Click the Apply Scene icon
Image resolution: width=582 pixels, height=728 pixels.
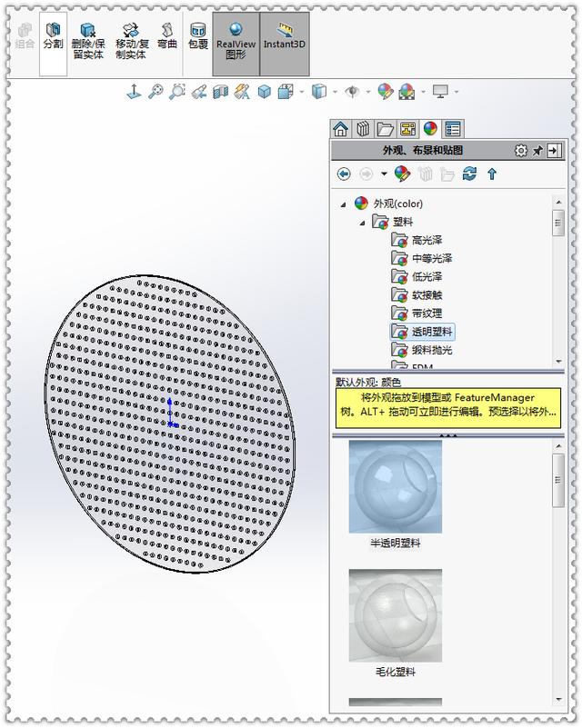tap(406, 92)
